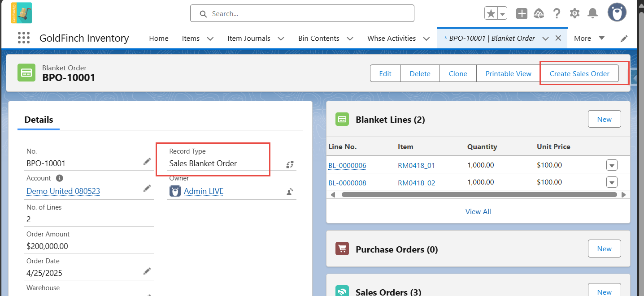Click the Blanket Lines (2) heading

pyautogui.click(x=390, y=120)
